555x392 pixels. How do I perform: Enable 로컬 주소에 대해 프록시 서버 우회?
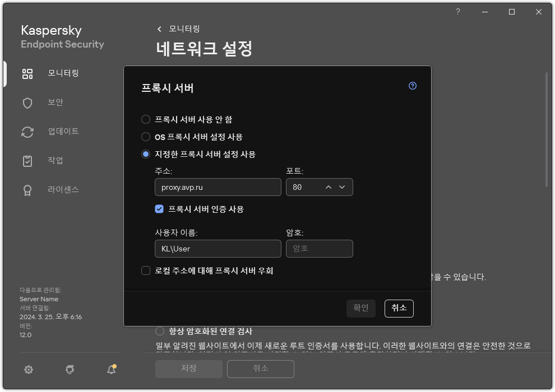[x=145, y=270]
